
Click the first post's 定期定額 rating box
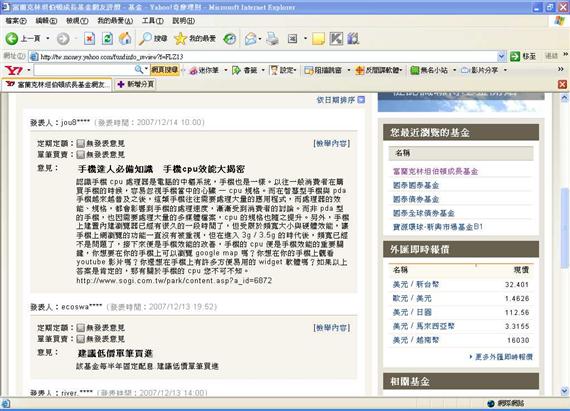click(x=80, y=143)
